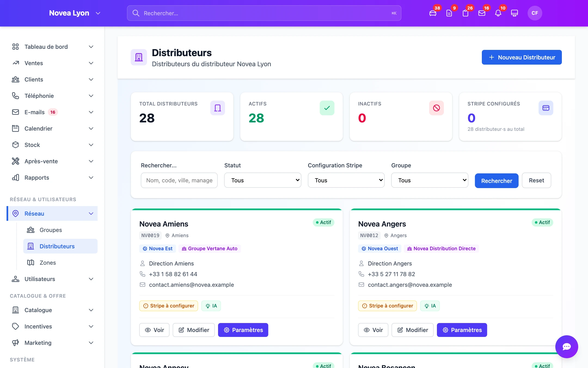This screenshot has height=368, width=588.
Task: Open the Groupes submenu item
Action: pos(60,230)
